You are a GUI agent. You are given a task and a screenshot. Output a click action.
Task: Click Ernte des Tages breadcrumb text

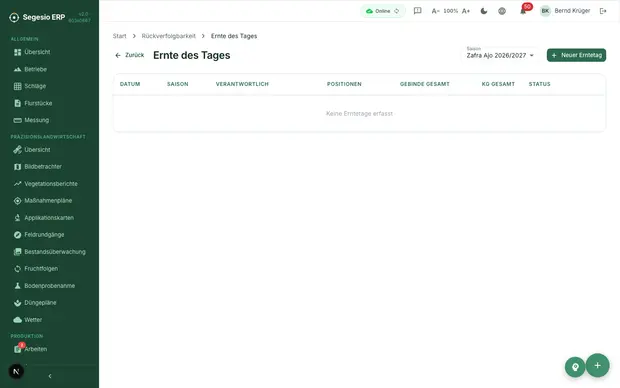point(234,36)
